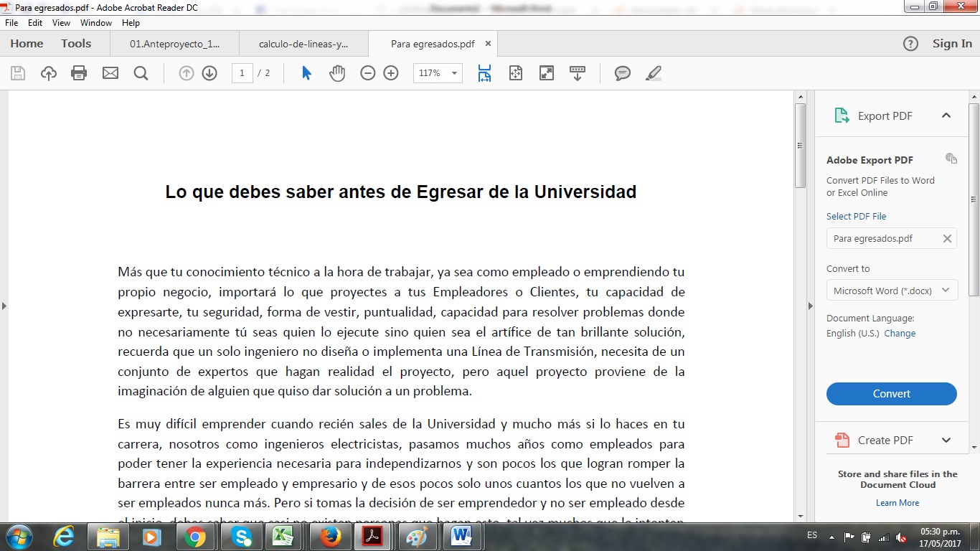Image resolution: width=980 pixels, height=551 pixels.
Task: Switch to the Home tab
Action: [x=27, y=44]
